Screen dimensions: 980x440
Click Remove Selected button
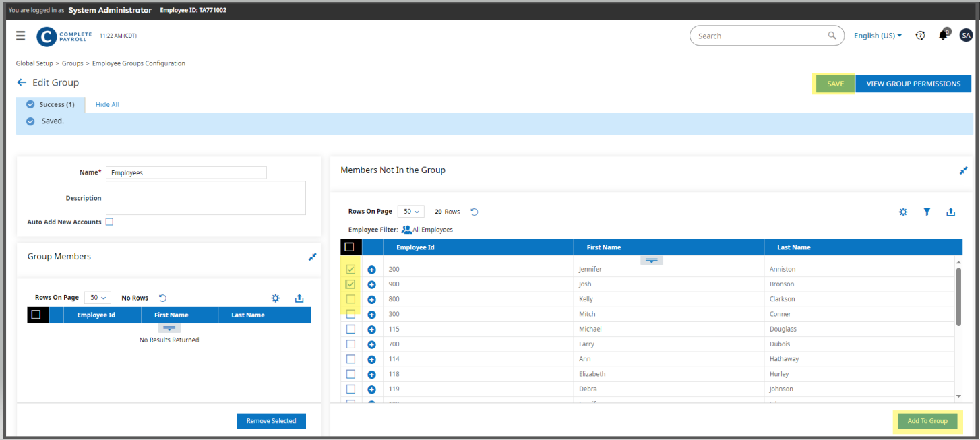point(271,421)
